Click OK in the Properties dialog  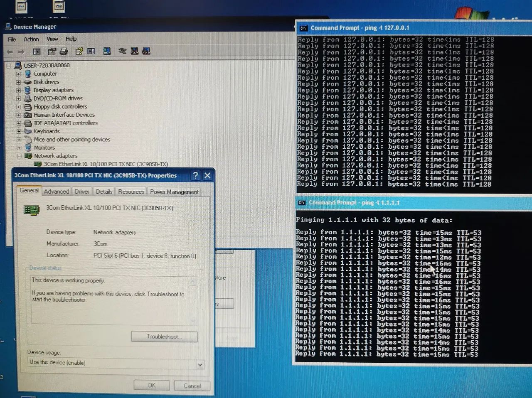pyautogui.click(x=152, y=385)
